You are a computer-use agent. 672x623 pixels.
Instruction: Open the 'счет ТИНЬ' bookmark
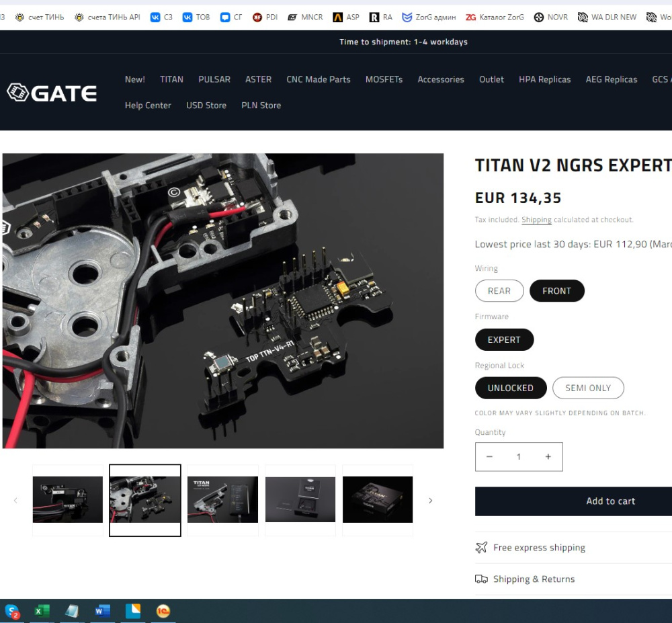tap(40, 17)
